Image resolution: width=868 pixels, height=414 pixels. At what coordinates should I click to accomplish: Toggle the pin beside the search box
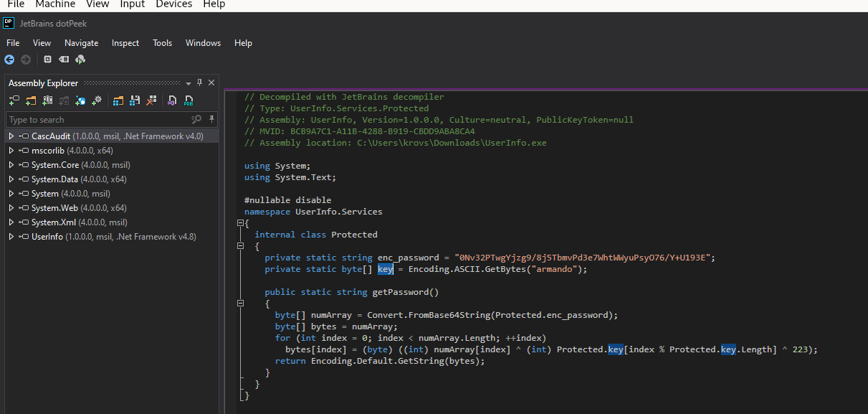click(x=211, y=119)
